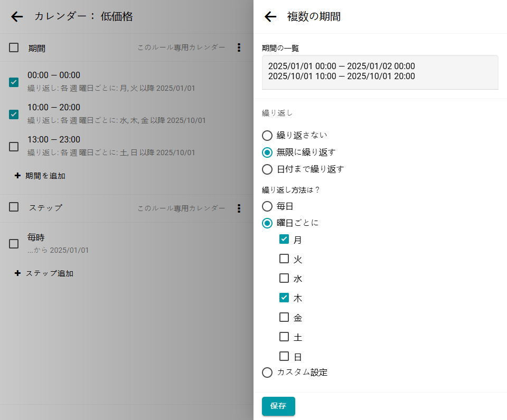Click back arrow in 複数の期間 panel
The image size is (507, 420).
pyautogui.click(x=270, y=17)
